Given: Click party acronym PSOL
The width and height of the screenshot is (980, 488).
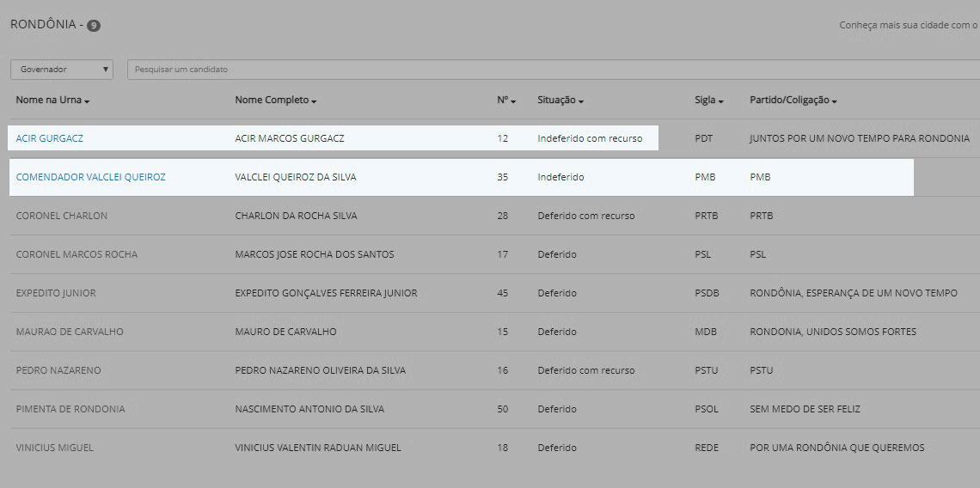Looking at the screenshot, I should click(707, 409).
